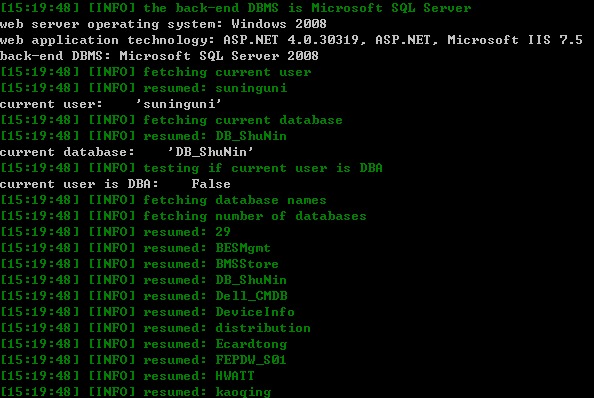
Task: Click the resumed count '29' entry
Action: click(115, 232)
